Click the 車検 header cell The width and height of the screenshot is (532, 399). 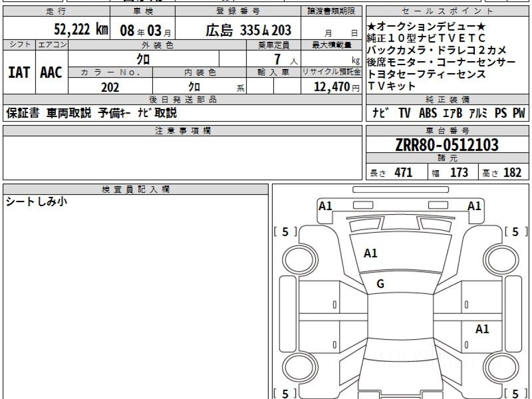[142, 12]
